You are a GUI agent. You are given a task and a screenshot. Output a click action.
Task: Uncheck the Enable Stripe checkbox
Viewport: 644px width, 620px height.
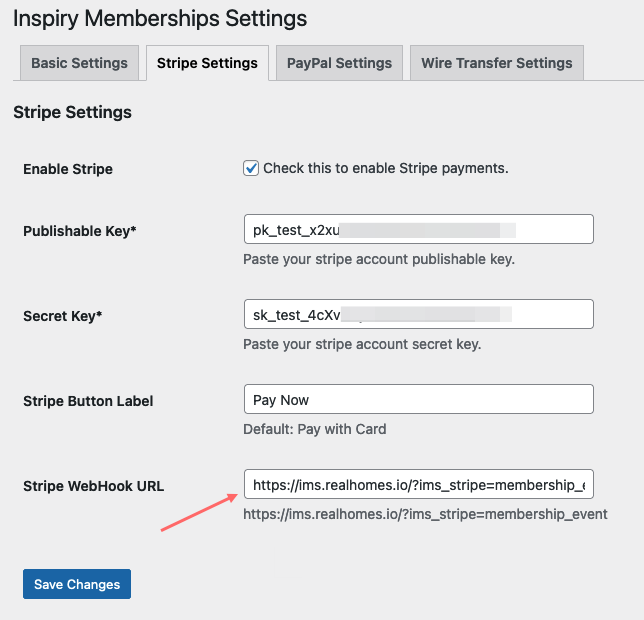click(251, 168)
